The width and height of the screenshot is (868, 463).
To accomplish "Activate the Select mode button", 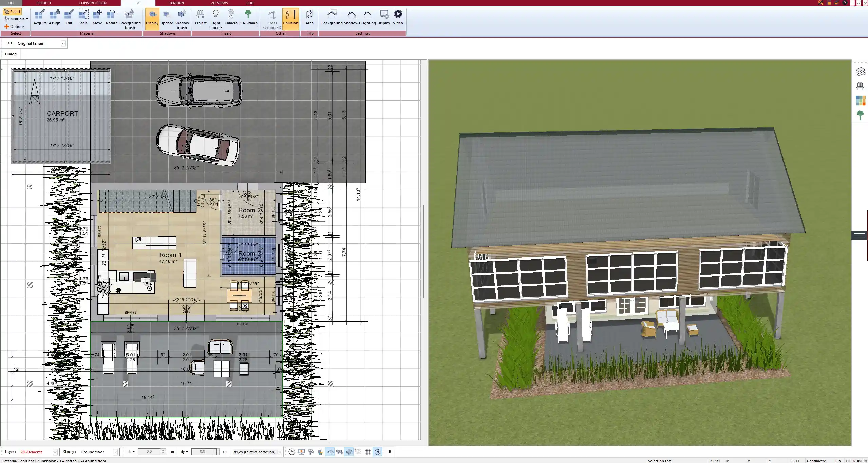I will tap(12, 12).
